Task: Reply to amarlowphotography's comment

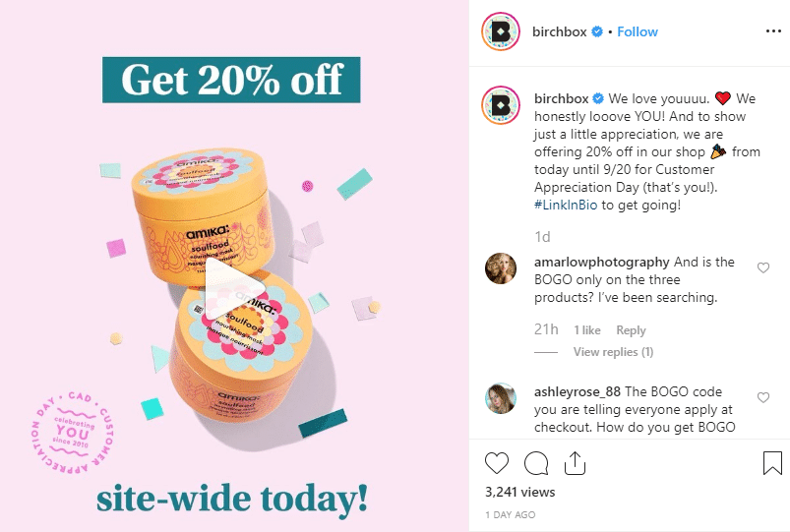Action: pyautogui.click(x=631, y=330)
